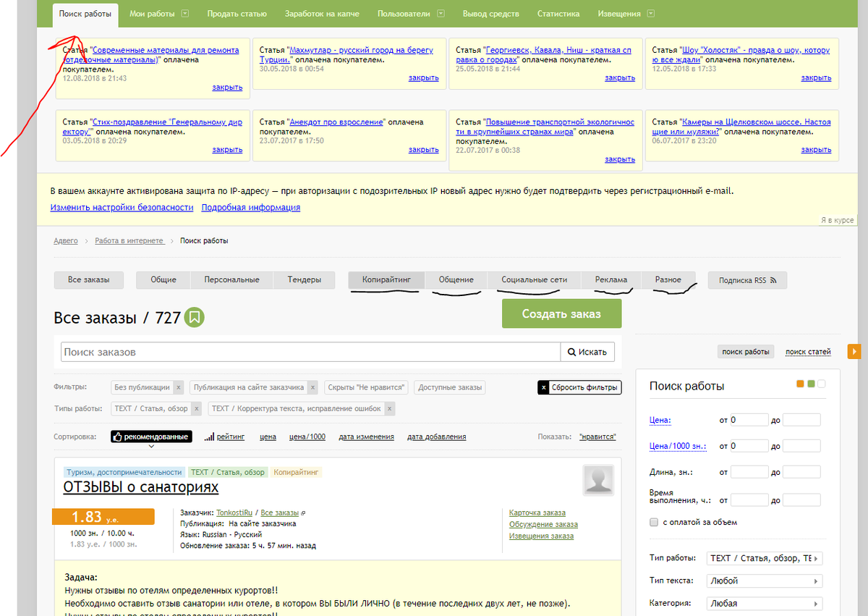The image size is (868, 616).
Task: Close the Шоу "Холостяк" article notification
Action: pos(816,77)
